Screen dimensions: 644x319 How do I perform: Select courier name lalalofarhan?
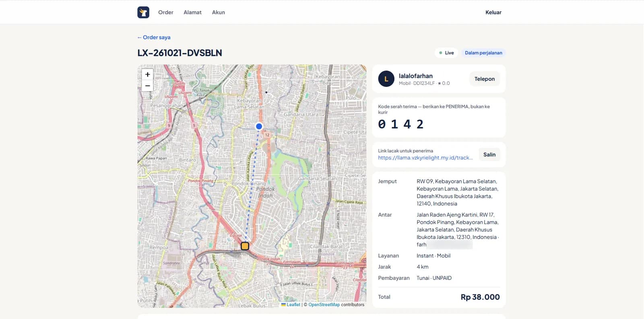[416, 76]
